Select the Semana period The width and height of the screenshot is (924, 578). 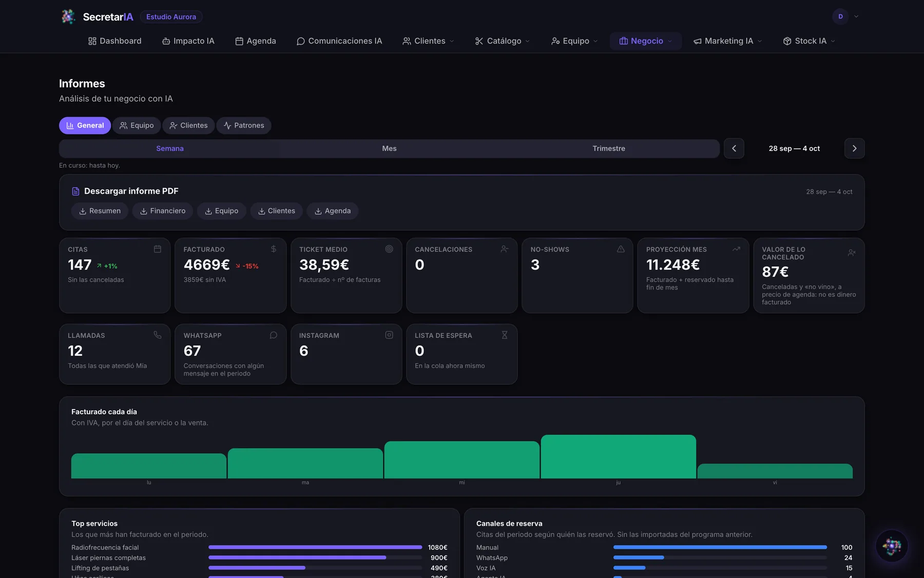point(170,148)
